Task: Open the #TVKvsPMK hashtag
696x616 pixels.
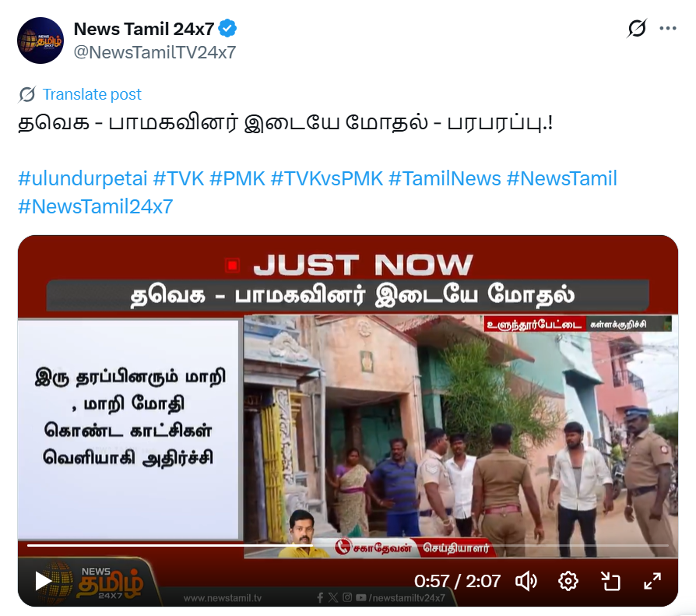Action: [327, 178]
